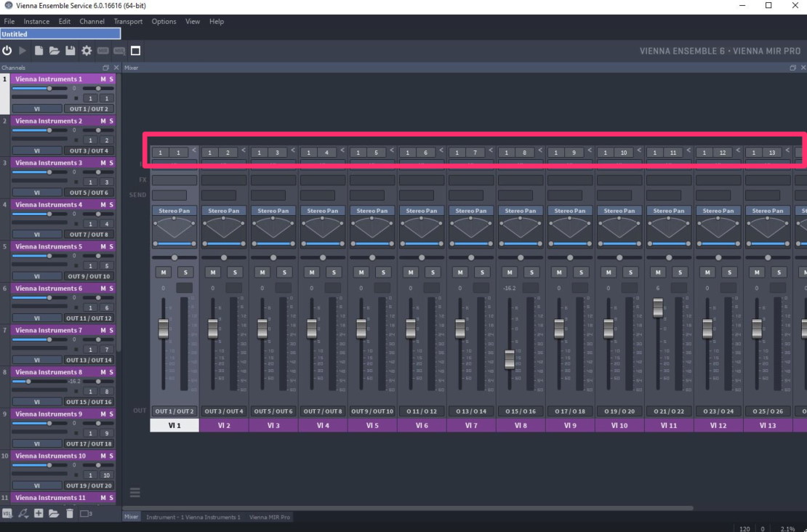Open preferences with the gear icon
This screenshot has height=532, width=807.
(87, 50)
